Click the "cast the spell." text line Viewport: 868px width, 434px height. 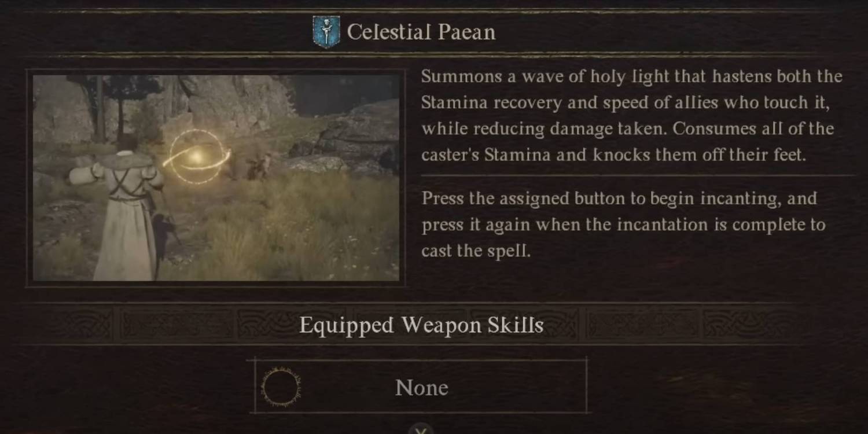click(476, 251)
